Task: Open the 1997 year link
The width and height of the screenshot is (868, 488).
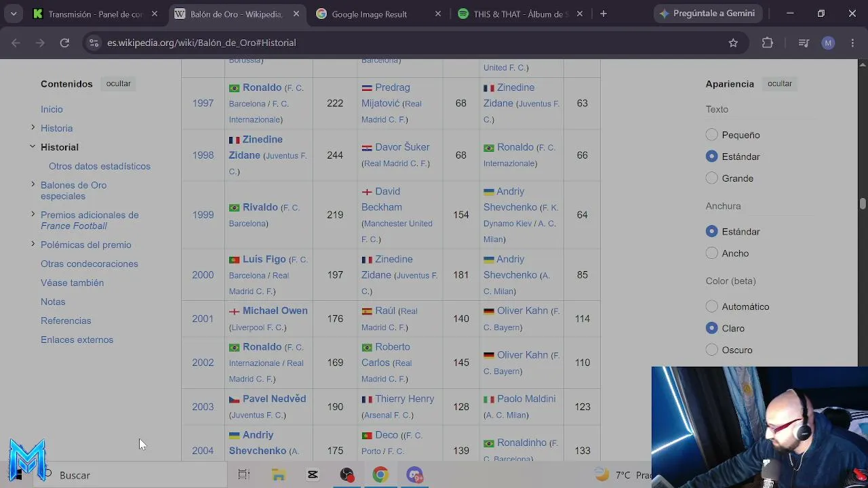Action: tap(203, 103)
